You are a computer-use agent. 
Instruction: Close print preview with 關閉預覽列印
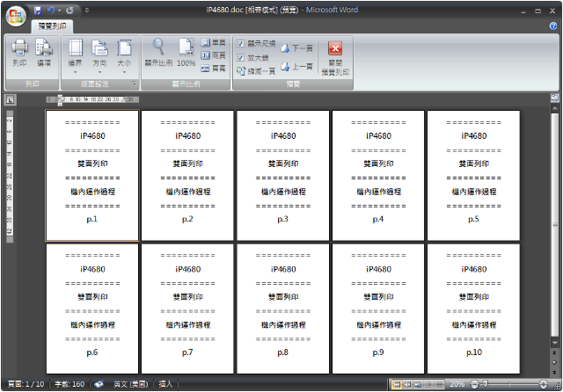click(x=335, y=57)
